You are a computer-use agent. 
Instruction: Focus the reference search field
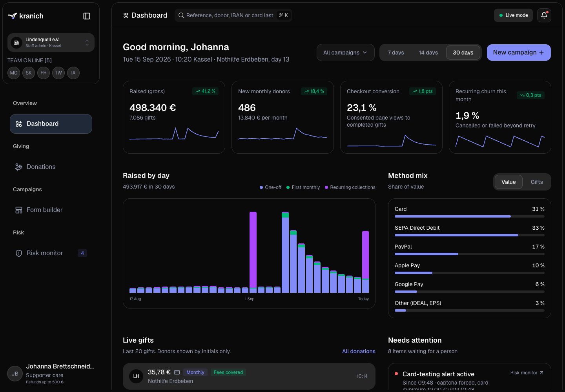click(233, 15)
